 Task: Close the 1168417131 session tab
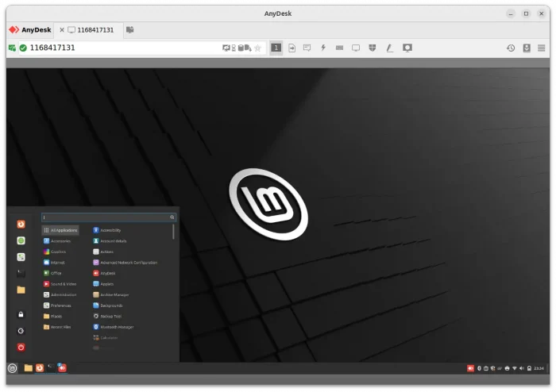(62, 30)
